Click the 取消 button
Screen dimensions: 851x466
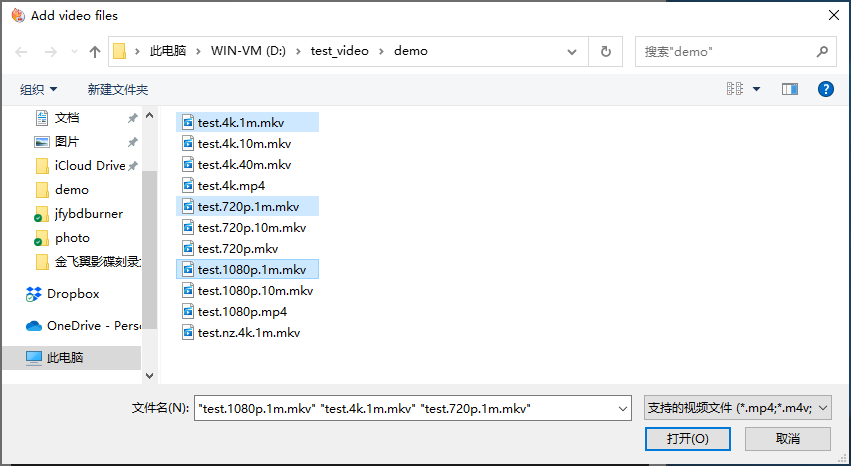[x=787, y=439]
